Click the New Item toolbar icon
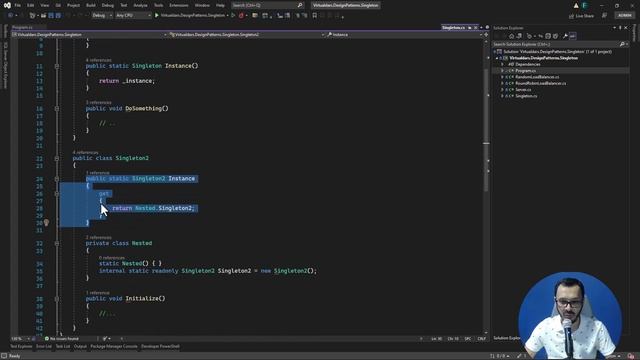The image size is (640, 360). point(33,16)
